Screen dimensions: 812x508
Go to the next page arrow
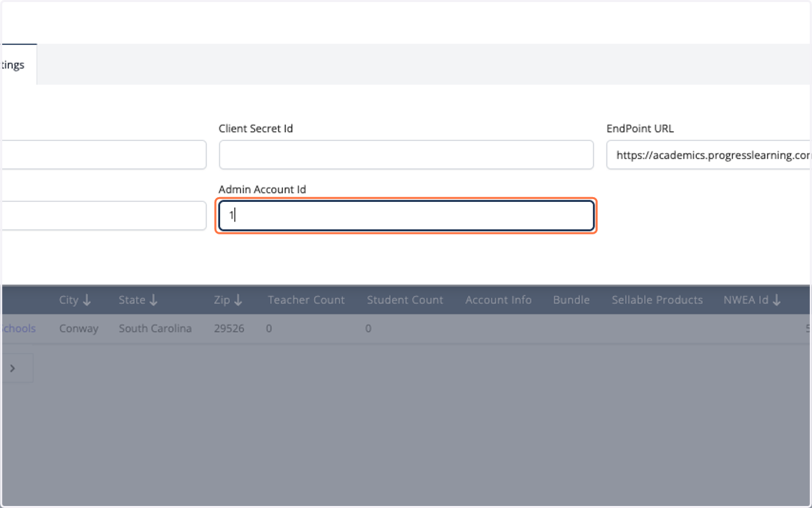click(13, 368)
